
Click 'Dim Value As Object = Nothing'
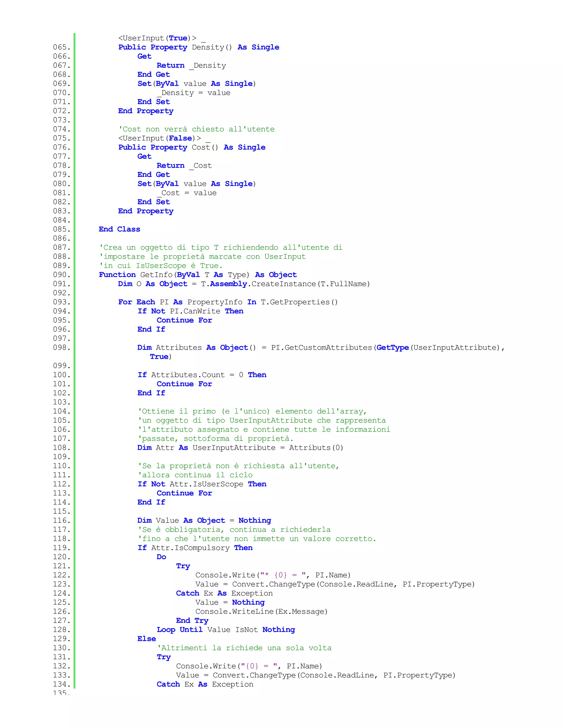coord(204,520)
